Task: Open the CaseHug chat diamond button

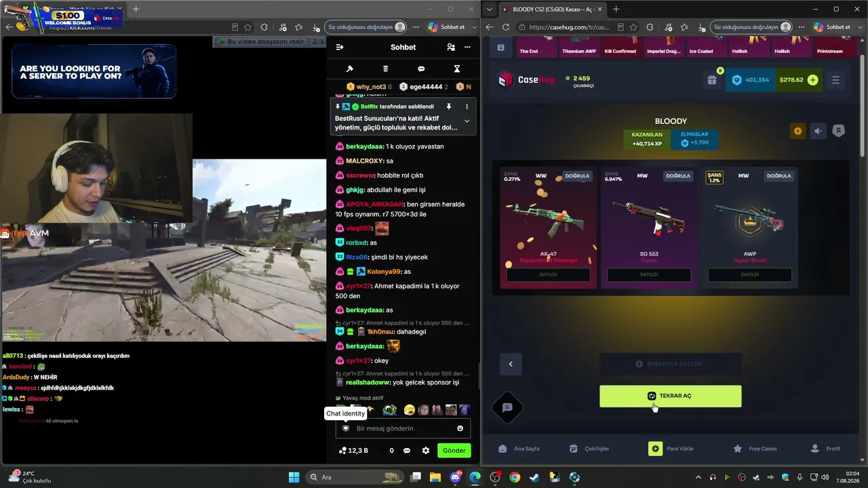Action: click(507, 407)
